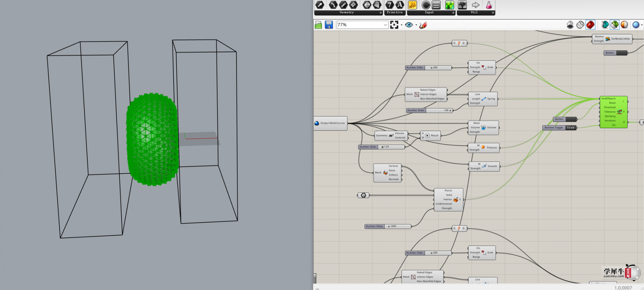Click the Unidirectional input label
The width and height of the screenshot is (644, 290).
click(x=444, y=204)
